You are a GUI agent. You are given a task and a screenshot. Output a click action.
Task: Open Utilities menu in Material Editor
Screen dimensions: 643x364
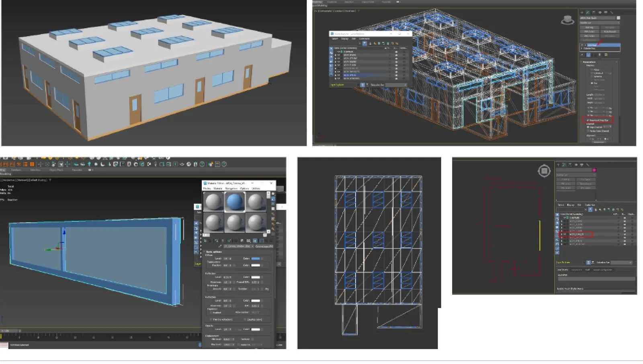point(256,188)
